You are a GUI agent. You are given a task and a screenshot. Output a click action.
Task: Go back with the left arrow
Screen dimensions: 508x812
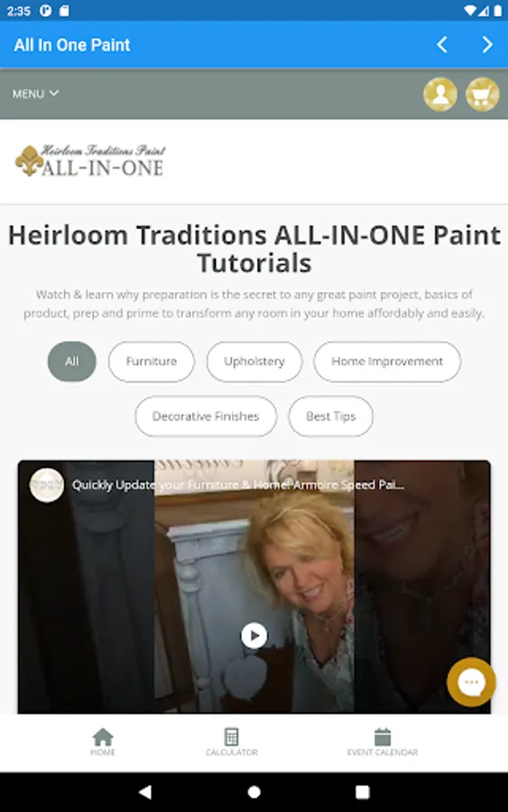coord(442,45)
